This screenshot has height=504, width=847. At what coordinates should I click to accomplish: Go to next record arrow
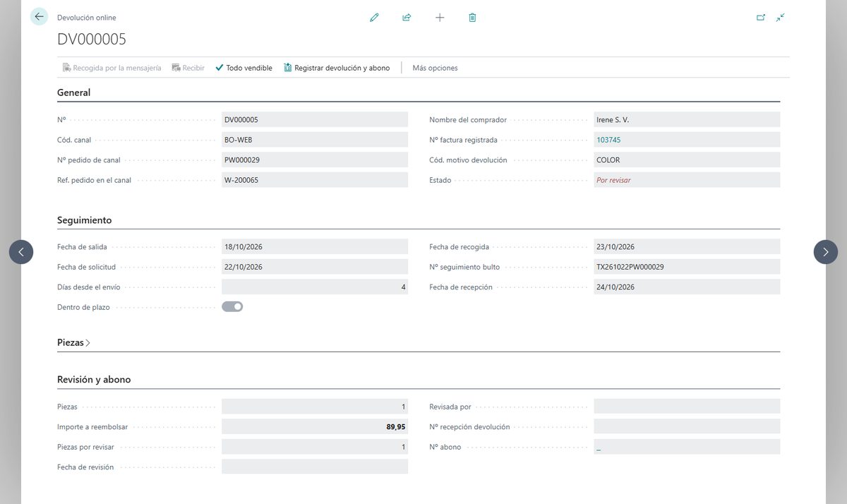(x=826, y=252)
